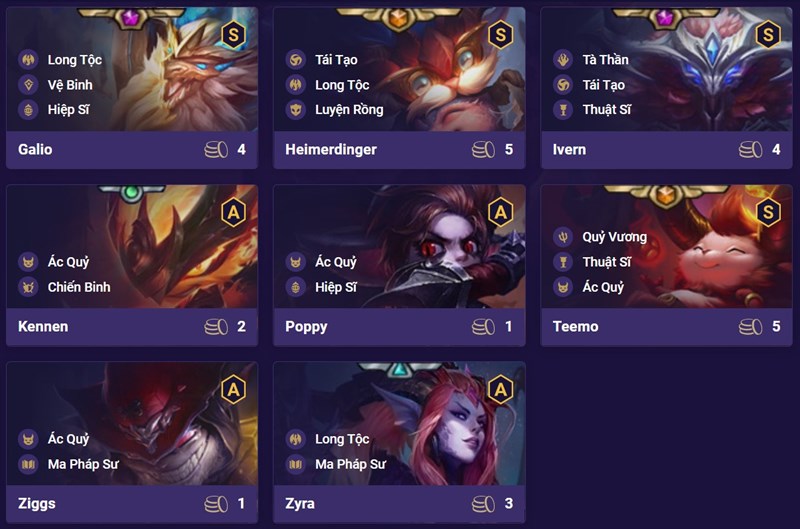Viewport: 800px width, 529px height.
Task: Click Kennen's Chiến Binh trait icon
Action: click(29, 287)
